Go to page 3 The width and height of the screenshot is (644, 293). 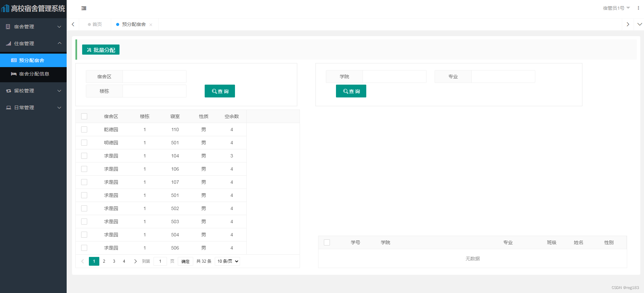click(114, 261)
